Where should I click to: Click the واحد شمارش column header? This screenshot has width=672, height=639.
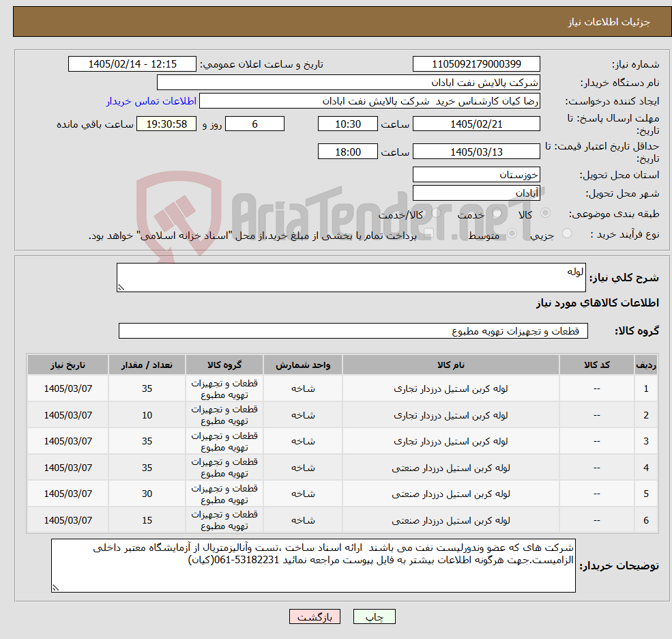303,365
